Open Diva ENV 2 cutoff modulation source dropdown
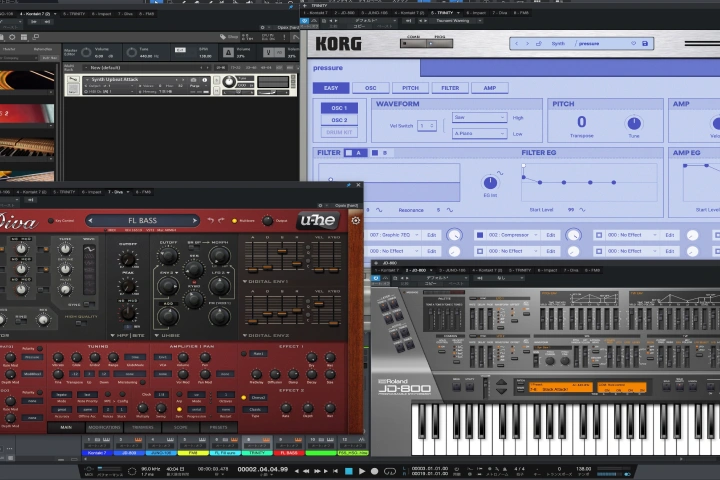Screen dimensions: 720x480 coord(168,273)
